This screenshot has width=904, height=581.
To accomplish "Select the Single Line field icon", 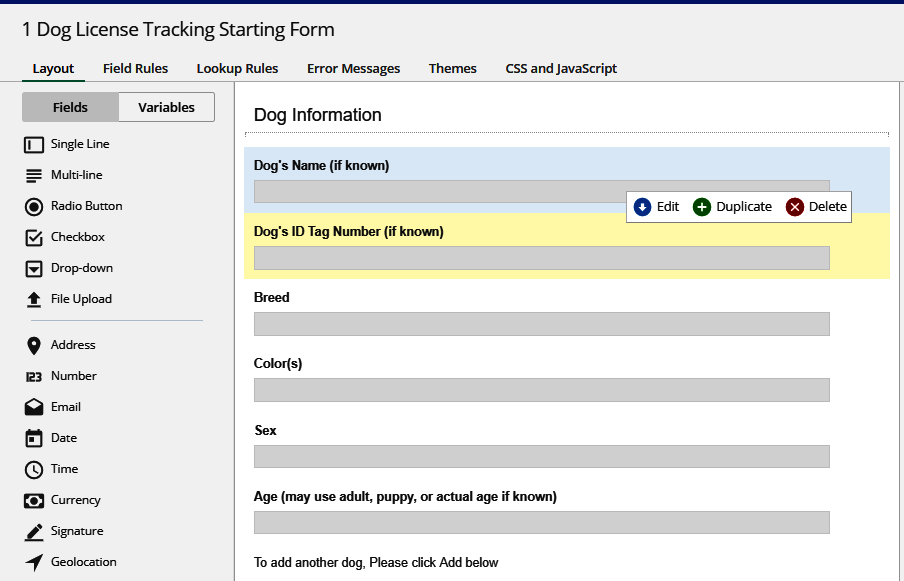I will tap(34, 145).
